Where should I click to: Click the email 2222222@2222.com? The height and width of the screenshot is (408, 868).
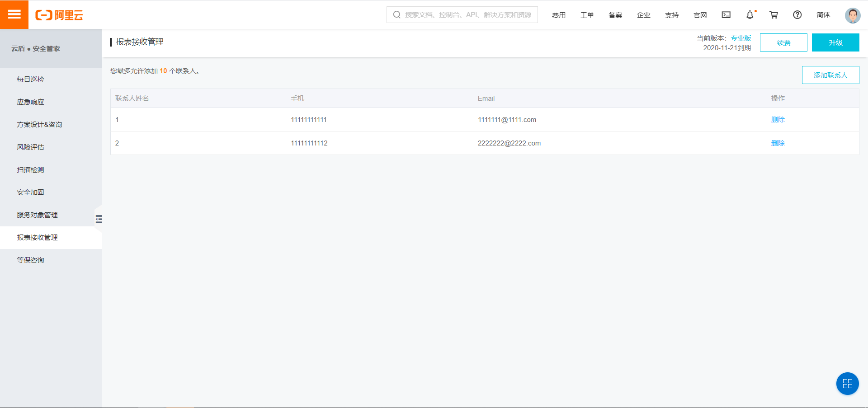pos(509,143)
